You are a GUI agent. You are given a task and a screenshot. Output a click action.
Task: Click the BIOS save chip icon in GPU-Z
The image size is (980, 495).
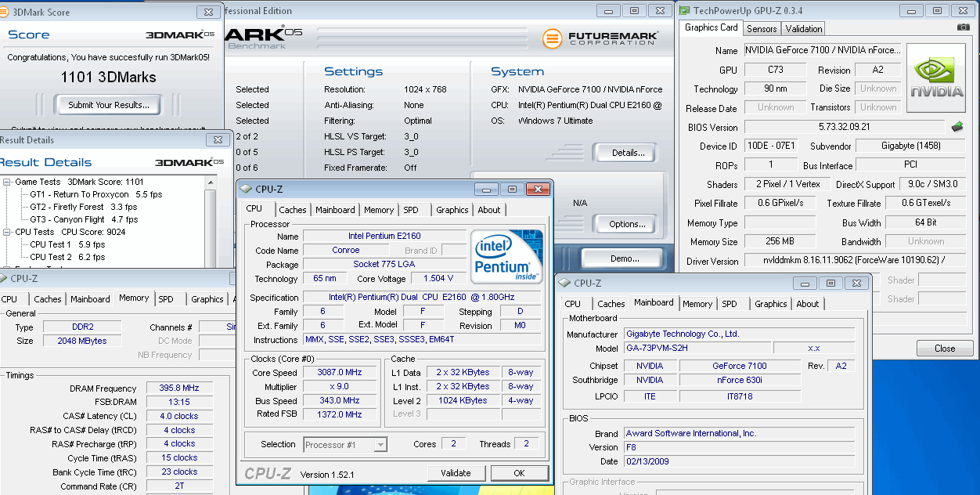957,126
